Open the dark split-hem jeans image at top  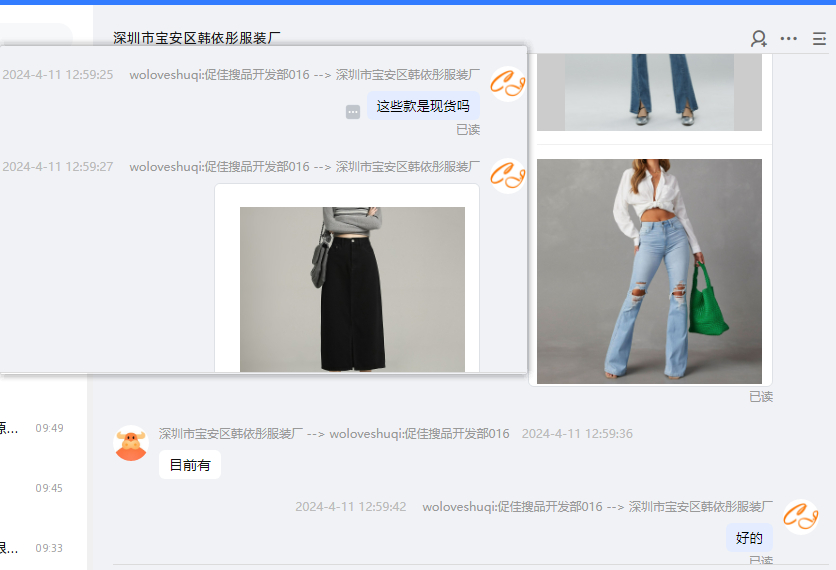[649, 92]
